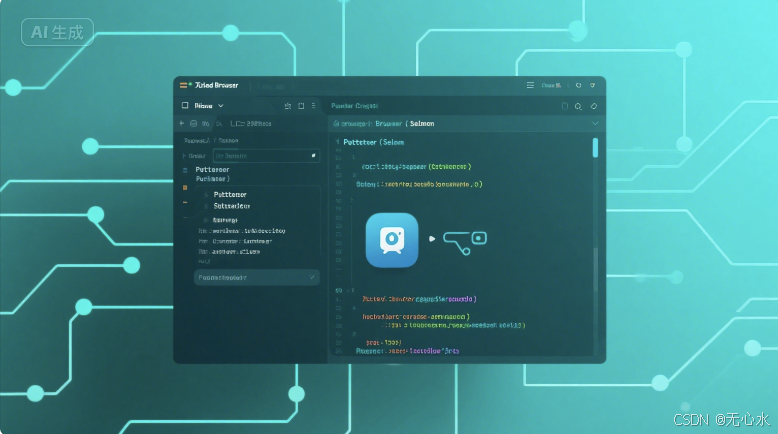The image size is (778, 434).
Task: Click the magnifier search icon in the editor tab bar
Action: click(578, 106)
